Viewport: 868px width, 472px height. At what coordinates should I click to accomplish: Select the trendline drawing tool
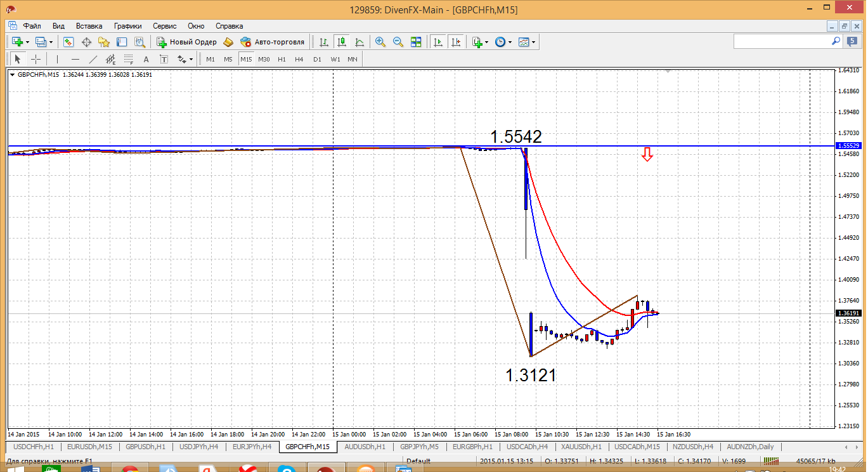[x=93, y=59]
